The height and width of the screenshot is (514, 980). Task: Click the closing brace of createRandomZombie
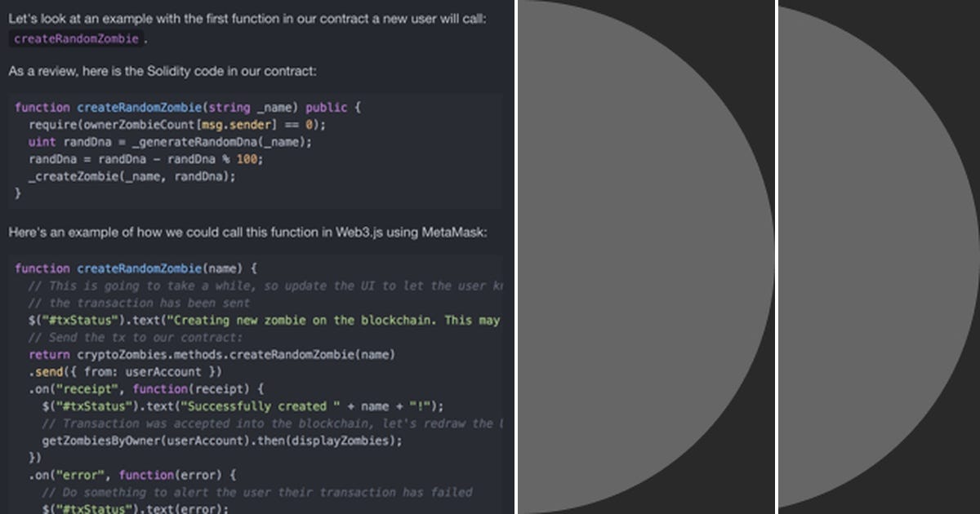tap(19, 193)
